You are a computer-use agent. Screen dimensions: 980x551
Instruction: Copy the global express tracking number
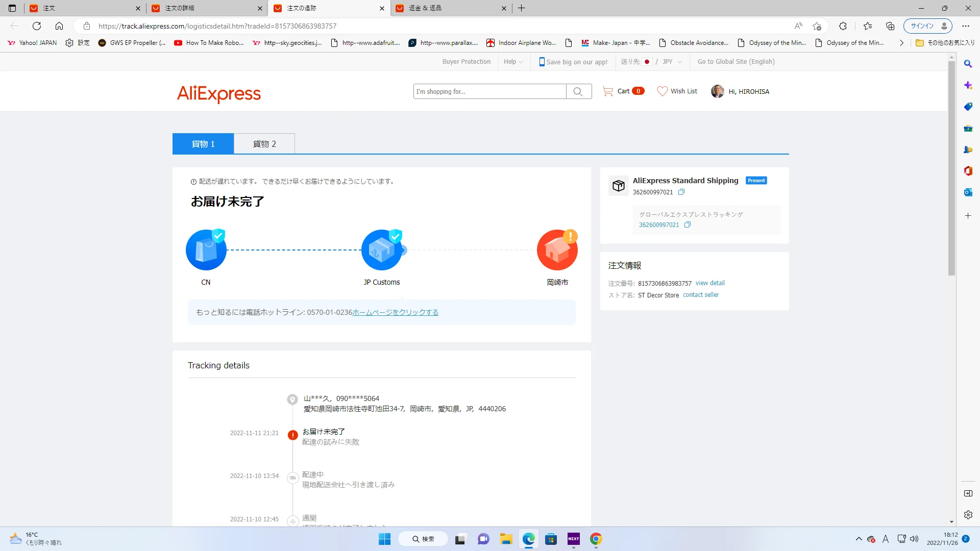pyautogui.click(x=688, y=225)
